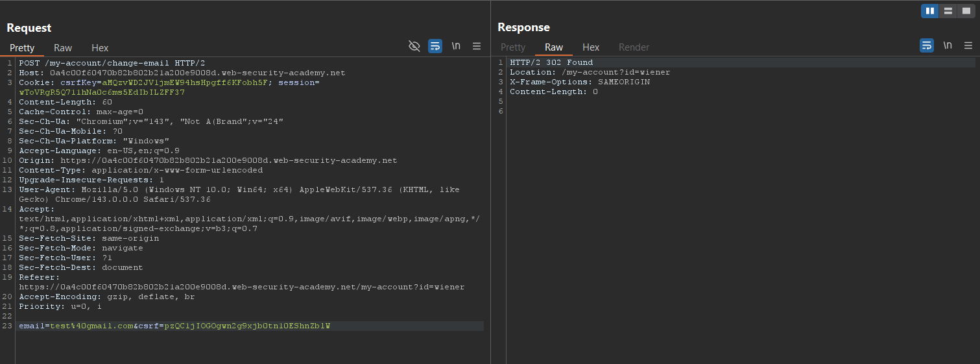Click the Sec-Ch-Ua "Chromium" header line
Image resolution: width=980 pixels, height=364 pixels.
(151, 121)
